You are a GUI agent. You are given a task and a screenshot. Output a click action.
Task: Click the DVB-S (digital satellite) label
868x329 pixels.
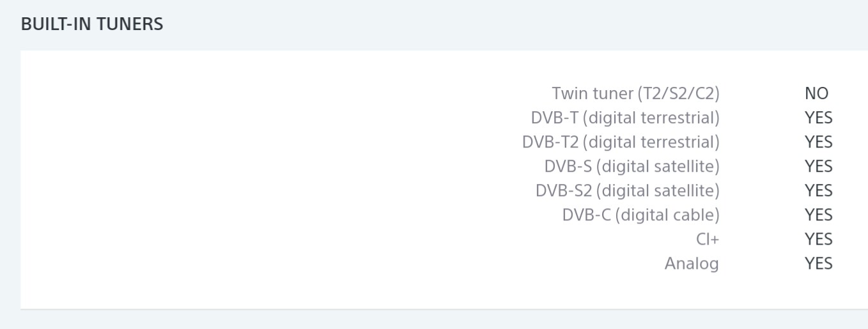[632, 166]
